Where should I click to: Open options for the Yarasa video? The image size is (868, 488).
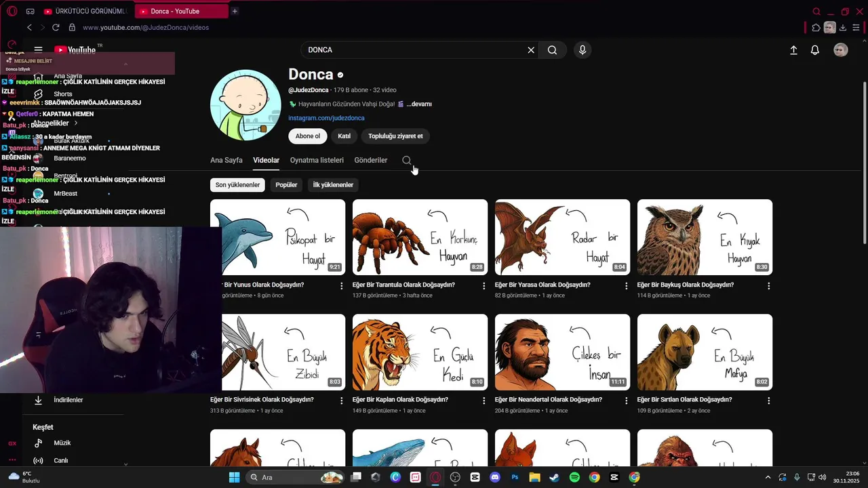pyautogui.click(x=626, y=286)
